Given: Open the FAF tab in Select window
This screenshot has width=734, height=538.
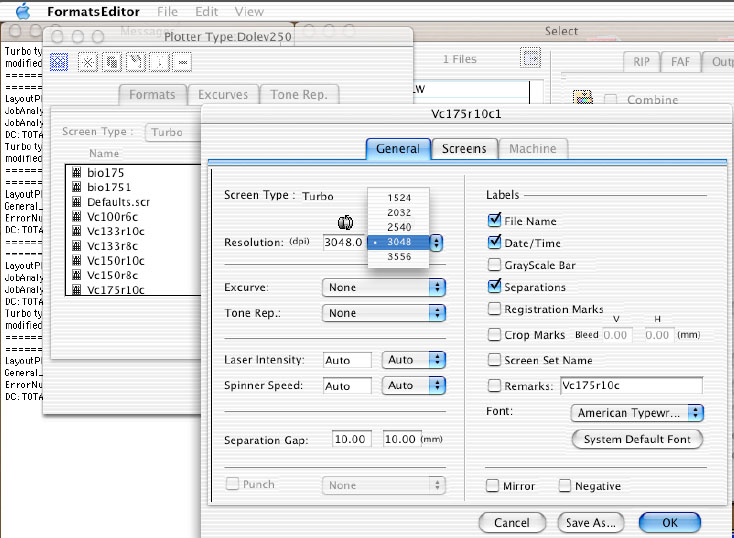Looking at the screenshot, I should [x=681, y=62].
